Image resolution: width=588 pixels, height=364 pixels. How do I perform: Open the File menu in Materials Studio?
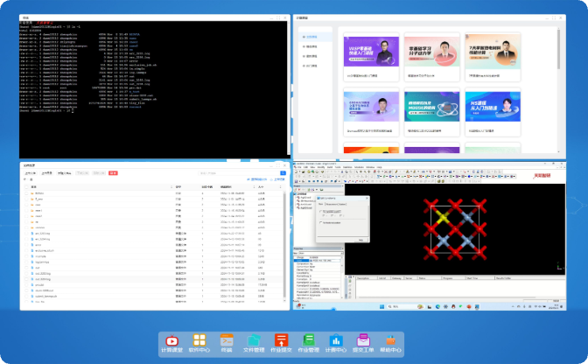coord(299,166)
